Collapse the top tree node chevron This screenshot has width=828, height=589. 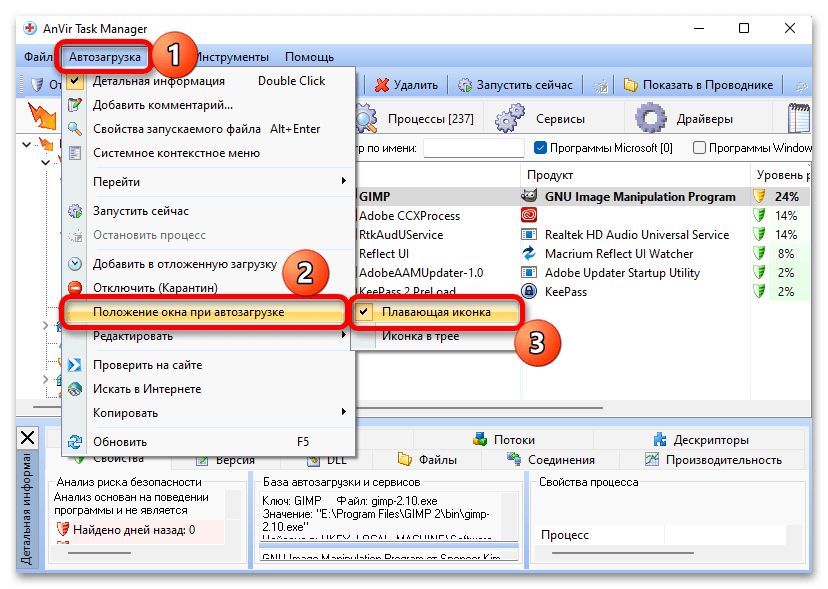(26, 144)
